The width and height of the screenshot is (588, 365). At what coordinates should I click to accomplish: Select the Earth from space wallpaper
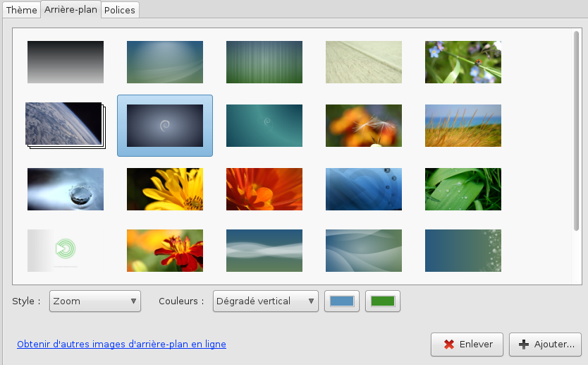(65, 125)
